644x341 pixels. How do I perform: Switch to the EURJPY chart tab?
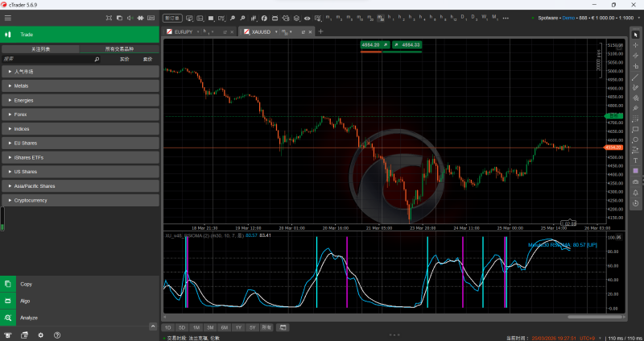(183, 31)
